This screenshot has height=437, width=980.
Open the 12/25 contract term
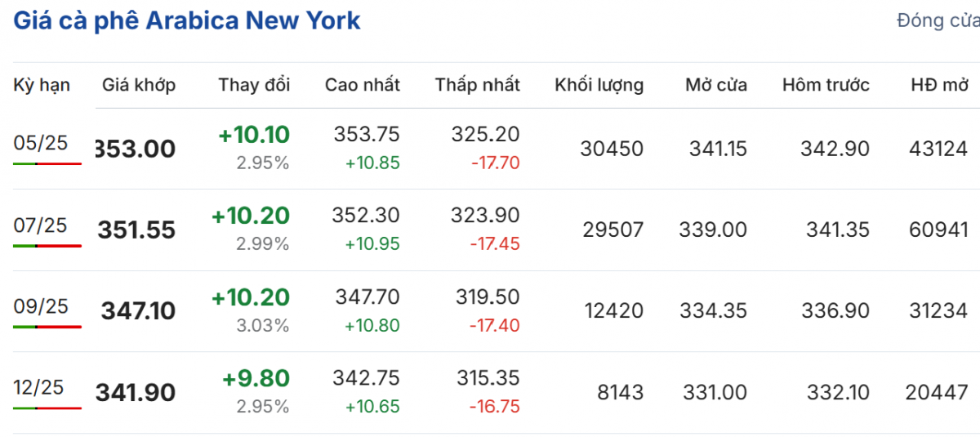tap(41, 388)
